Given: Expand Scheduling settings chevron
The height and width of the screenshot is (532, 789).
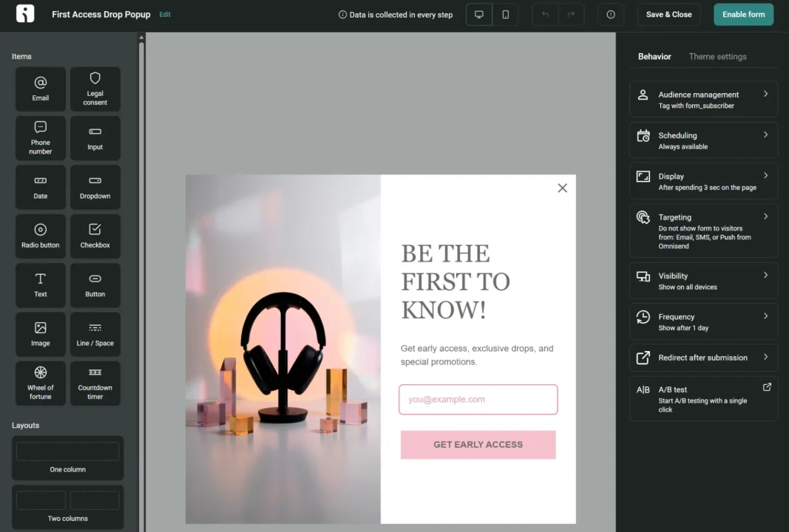Looking at the screenshot, I should [765, 134].
